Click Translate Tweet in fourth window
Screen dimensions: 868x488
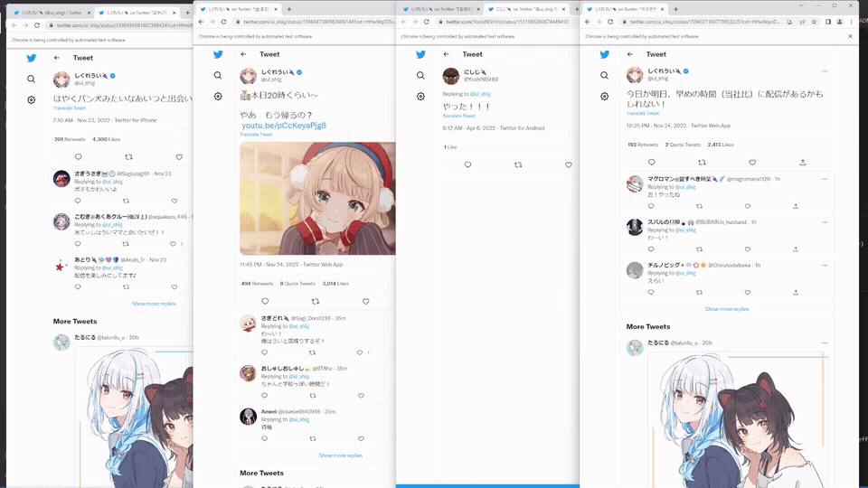(643, 114)
